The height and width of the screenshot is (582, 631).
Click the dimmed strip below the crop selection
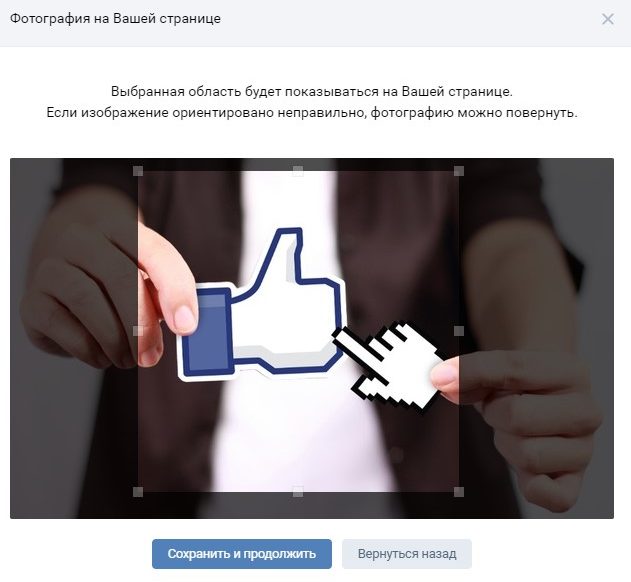point(298,506)
